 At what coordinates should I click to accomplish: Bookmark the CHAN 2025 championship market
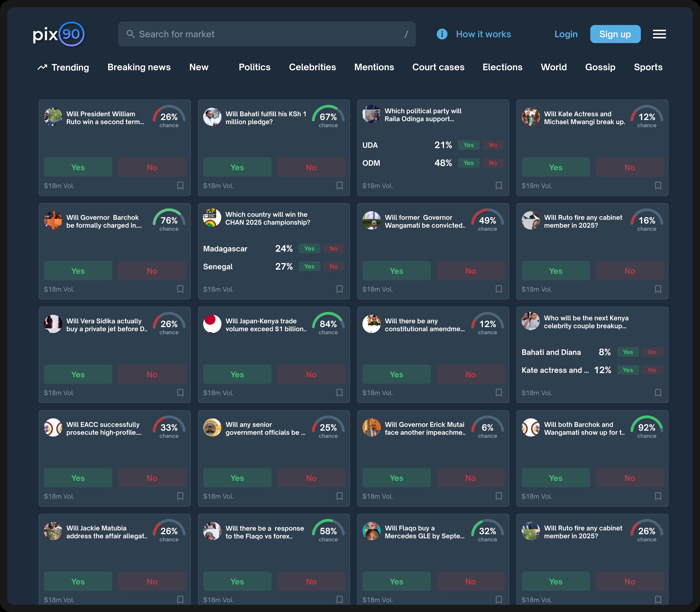(x=339, y=289)
